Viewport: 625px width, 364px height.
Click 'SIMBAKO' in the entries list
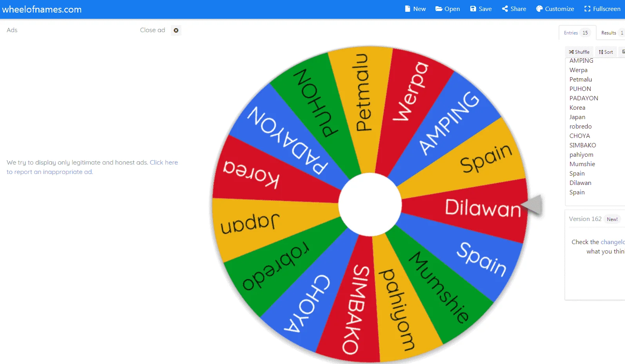click(x=582, y=145)
